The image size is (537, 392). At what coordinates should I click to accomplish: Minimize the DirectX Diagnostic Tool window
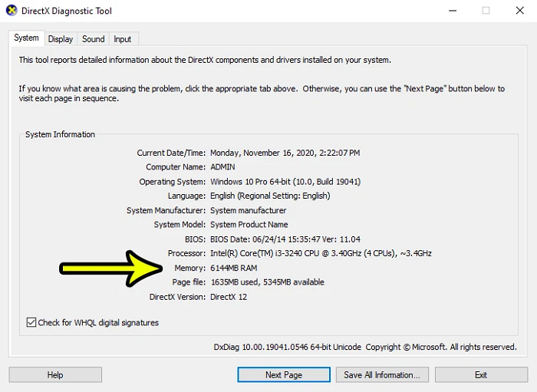[x=450, y=11]
